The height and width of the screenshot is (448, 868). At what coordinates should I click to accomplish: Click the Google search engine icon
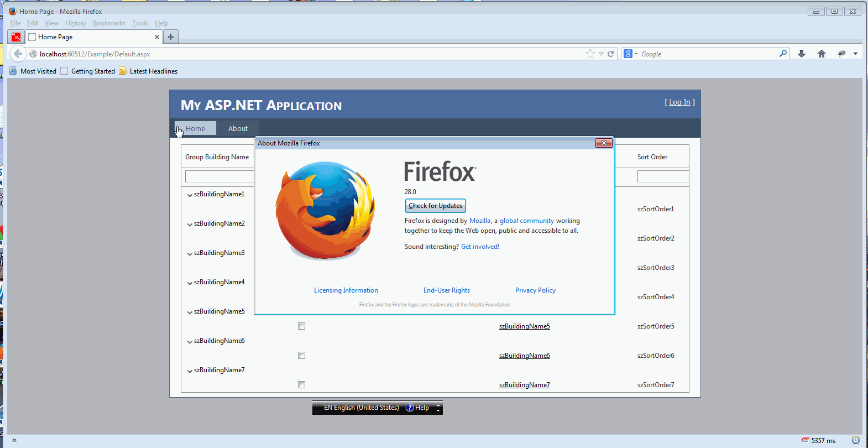pos(628,54)
